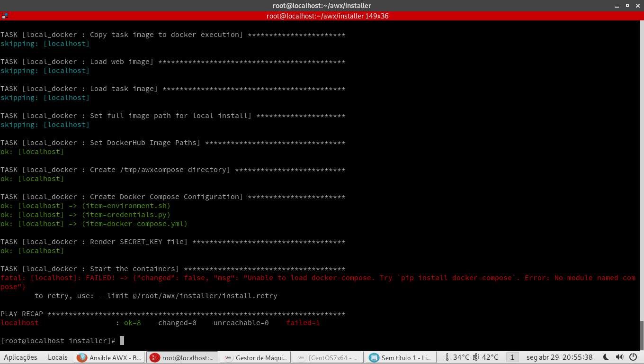
Task: Open the clock seg abr 29 calendar
Action: 559,357
